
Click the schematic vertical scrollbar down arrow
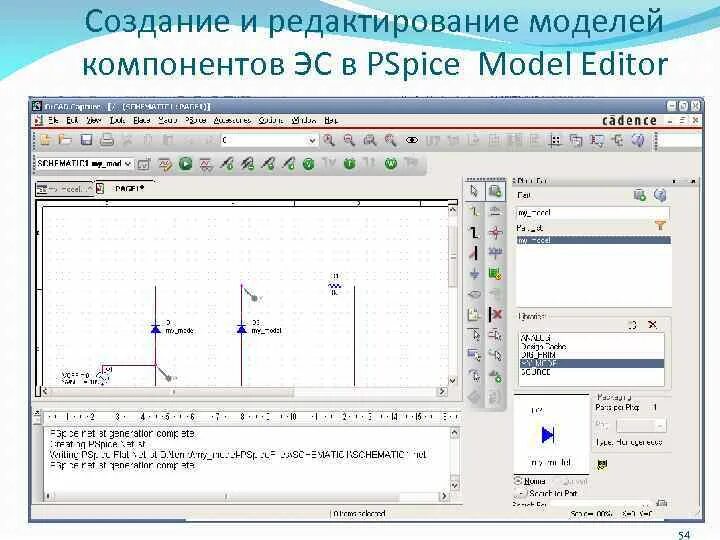click(452, 380)
